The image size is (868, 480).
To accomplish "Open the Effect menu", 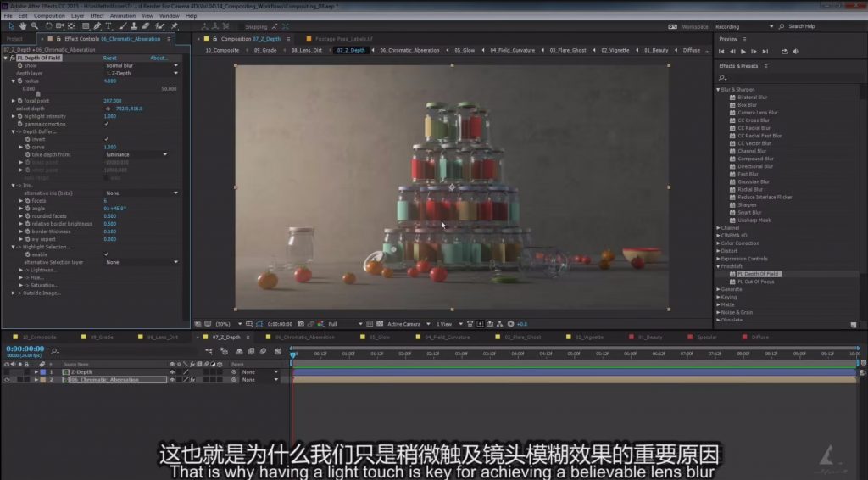I will click(x=97, y=16).
